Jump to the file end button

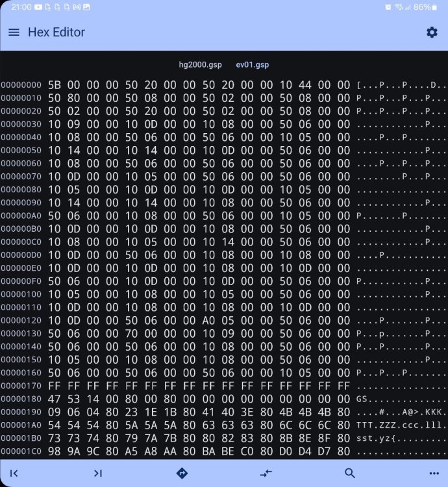coord(98,473)
